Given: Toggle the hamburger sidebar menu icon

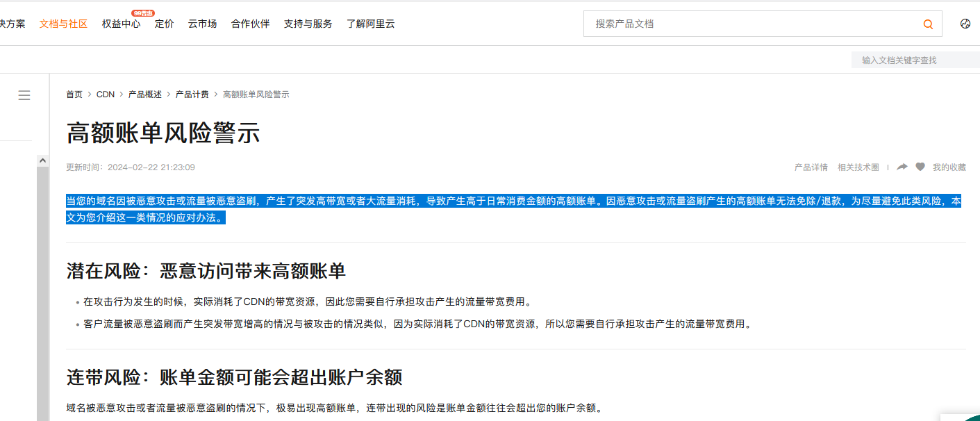Looking at the screenshot, I should pos(24,95).
